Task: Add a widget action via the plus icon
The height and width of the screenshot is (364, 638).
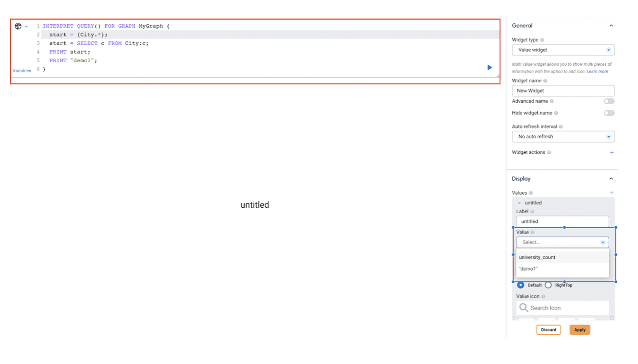Action: click(x=612, y=152)
